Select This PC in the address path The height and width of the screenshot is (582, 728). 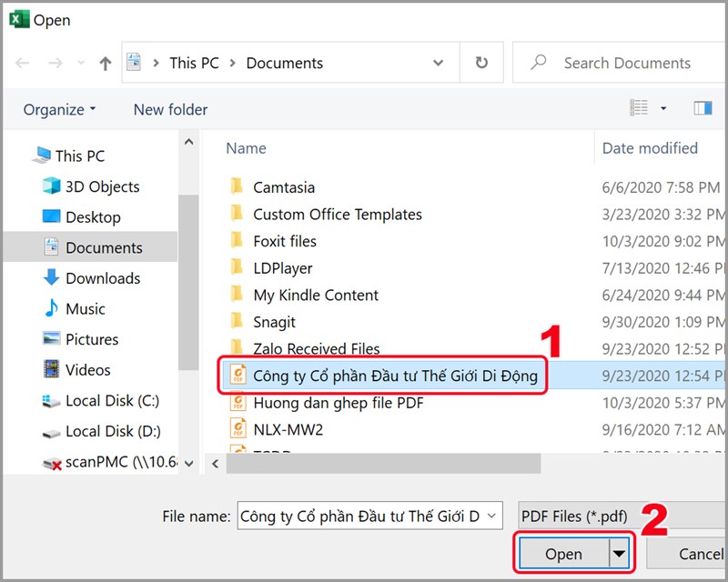point(194,63)
